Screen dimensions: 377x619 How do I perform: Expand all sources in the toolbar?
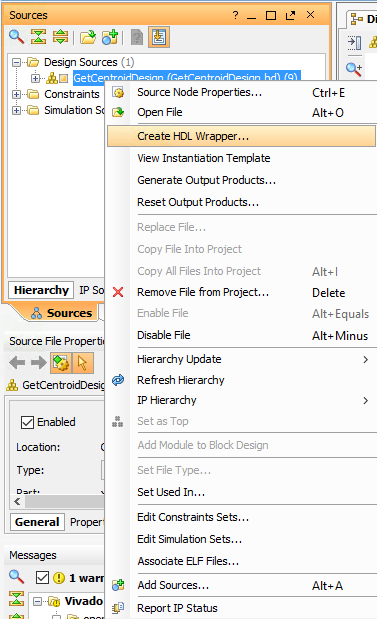coord(60,37)
